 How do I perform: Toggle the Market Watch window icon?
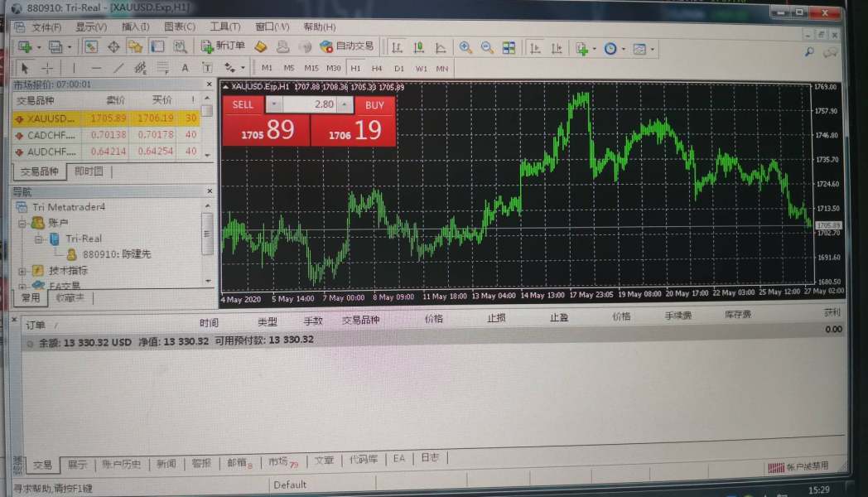pos(91,47)
